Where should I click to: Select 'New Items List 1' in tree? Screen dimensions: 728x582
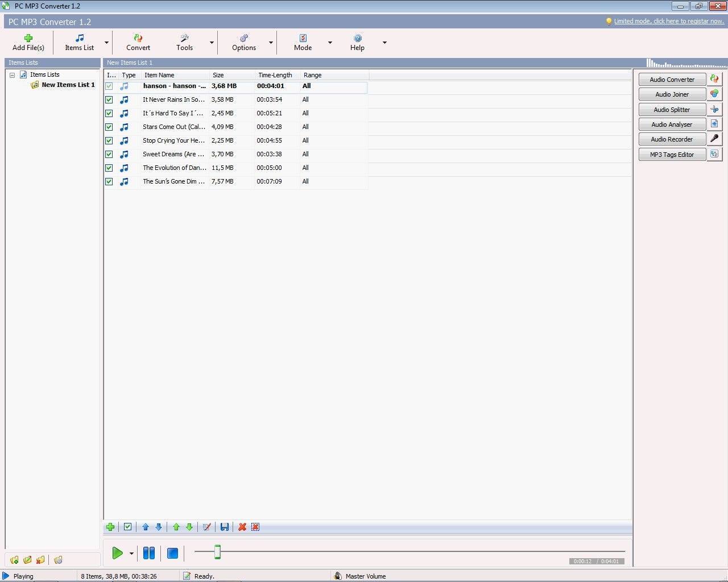[68, 85]
